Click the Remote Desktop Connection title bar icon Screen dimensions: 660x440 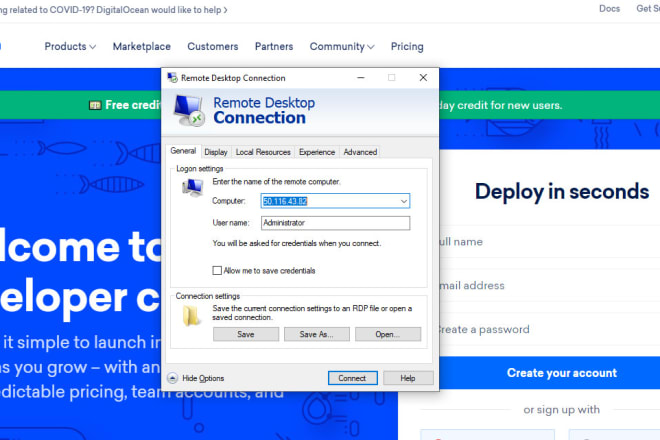coord(172,78)
